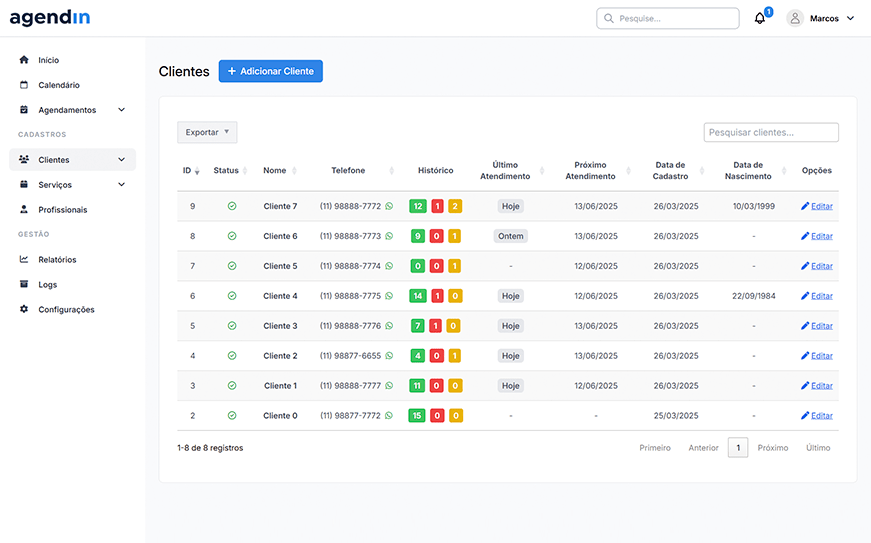Click the Clientes people icon
This screenshot has height=543, width=871.
[x=24, y=159]
